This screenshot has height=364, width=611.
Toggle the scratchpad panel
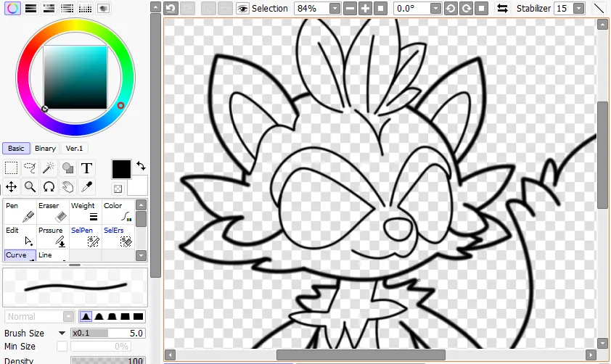point(103,8)
